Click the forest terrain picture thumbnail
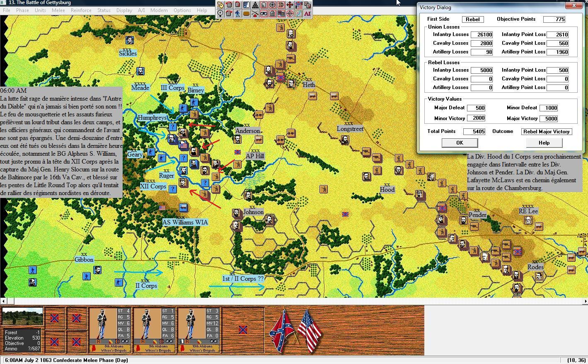The height and width of the screenshot is (364, 588). (22, 317)
